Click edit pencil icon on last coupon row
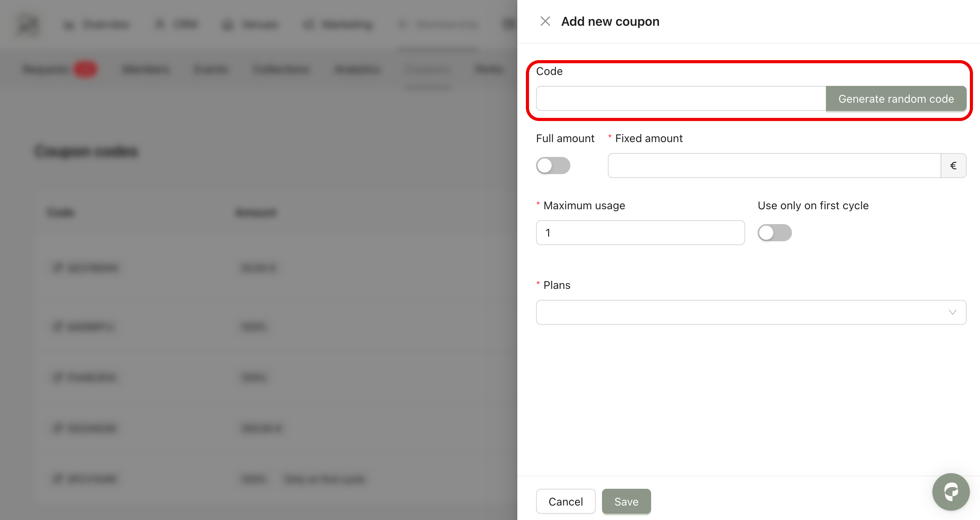The height and width of the screenshot is (520, 980). pyautogui.click(x=58, y=479)
